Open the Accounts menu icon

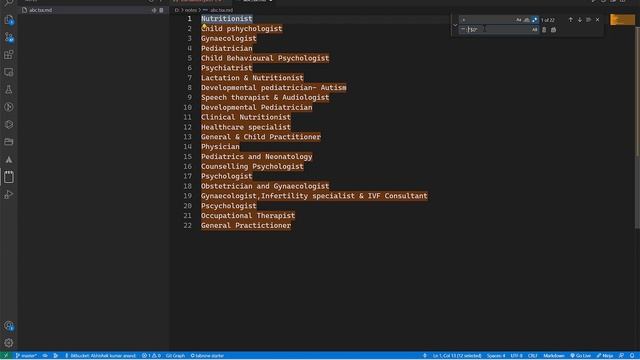pyautogui.click(x=9, y=326)
